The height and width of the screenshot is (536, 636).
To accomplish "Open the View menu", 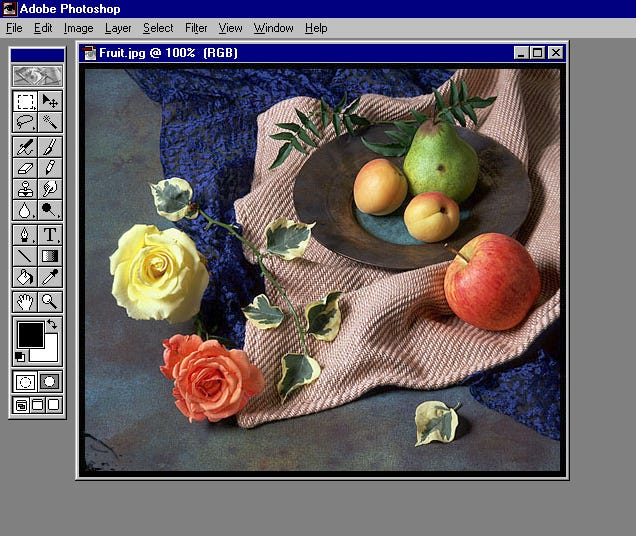I will coord(230,28).
